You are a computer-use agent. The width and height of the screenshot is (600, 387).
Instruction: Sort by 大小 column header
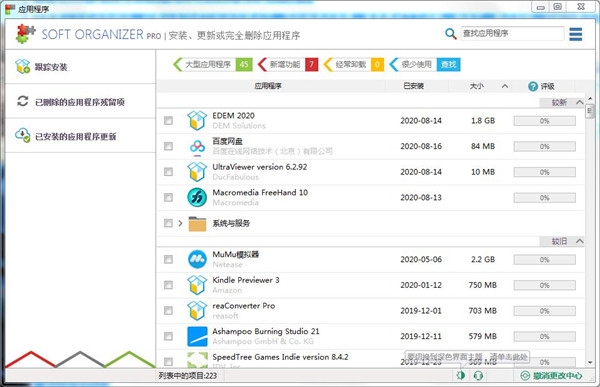click(x=477, y=86)
